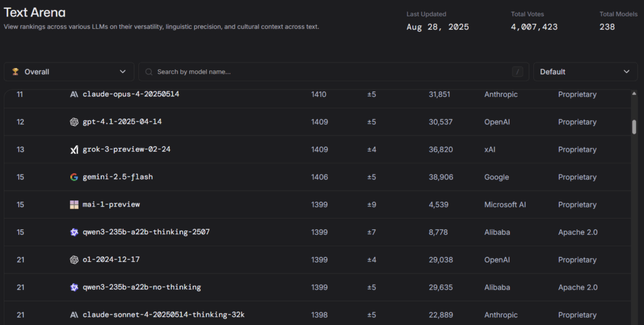Image resolution: width=644 pixels, height=325 pixels.
Task: Click the vote count 4,539
Action: tap(438, 205)
